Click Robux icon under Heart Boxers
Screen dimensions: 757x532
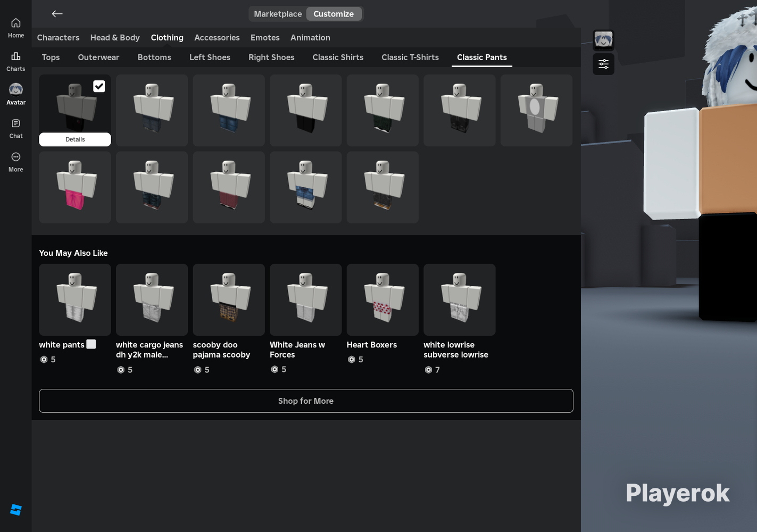coord(351,360)
